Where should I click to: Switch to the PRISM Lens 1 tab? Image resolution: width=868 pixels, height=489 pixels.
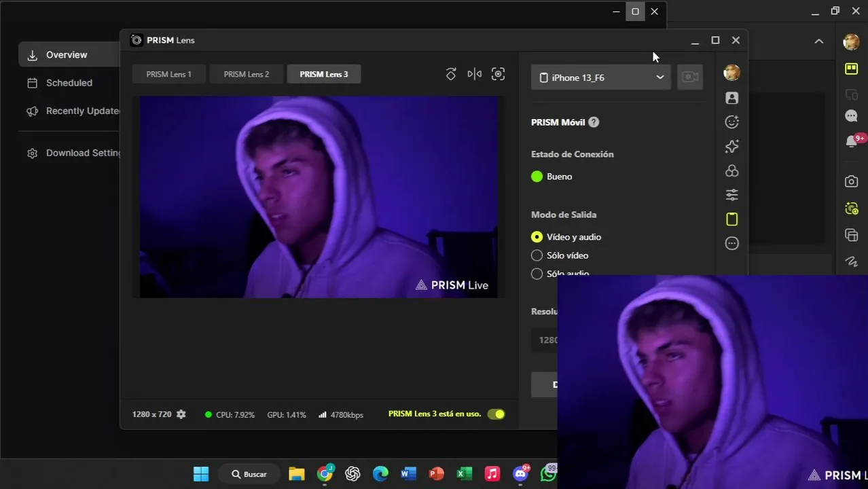168,74
